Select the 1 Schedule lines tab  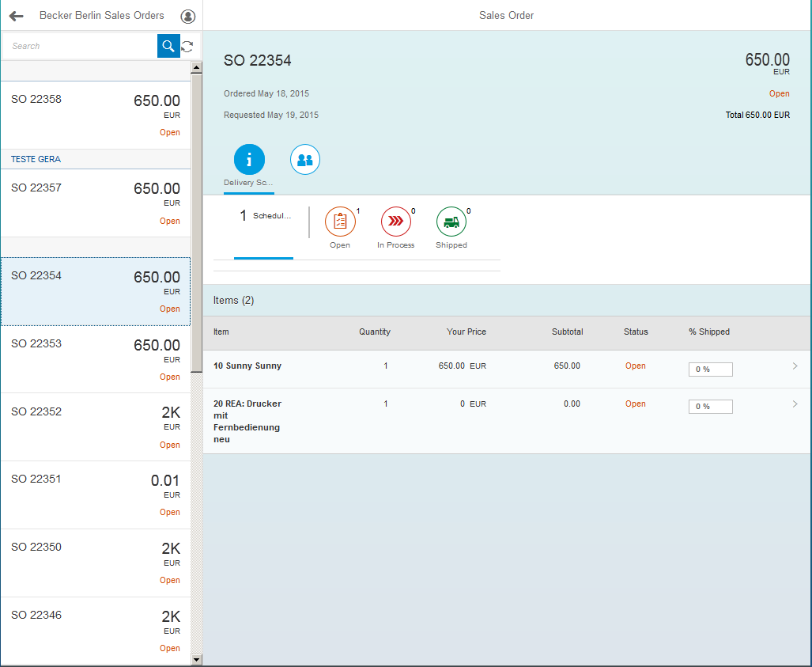[x=264, y=216]
